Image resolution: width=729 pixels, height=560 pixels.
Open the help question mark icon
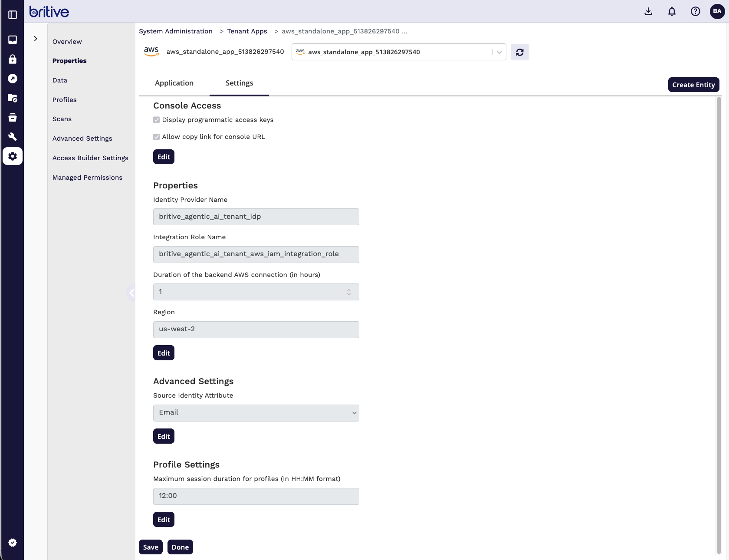coord(695,12)
